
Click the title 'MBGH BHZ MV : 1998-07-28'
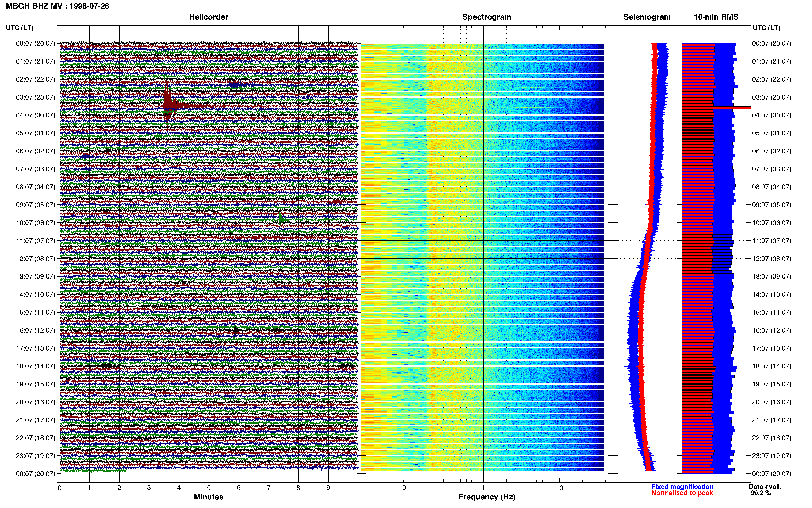pos(57,6)
